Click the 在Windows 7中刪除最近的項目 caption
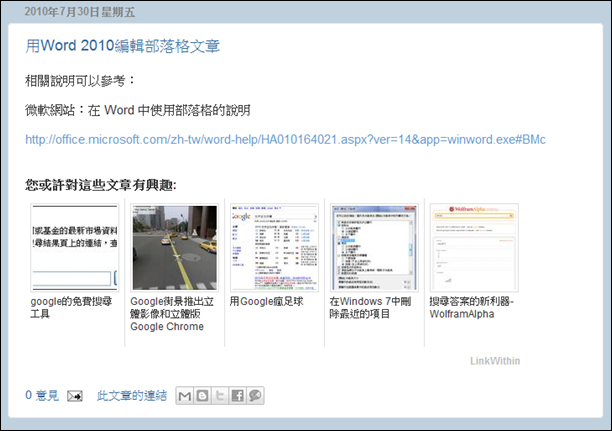Image resolution: width=612 pixels, height=431 pixels. 370,307
